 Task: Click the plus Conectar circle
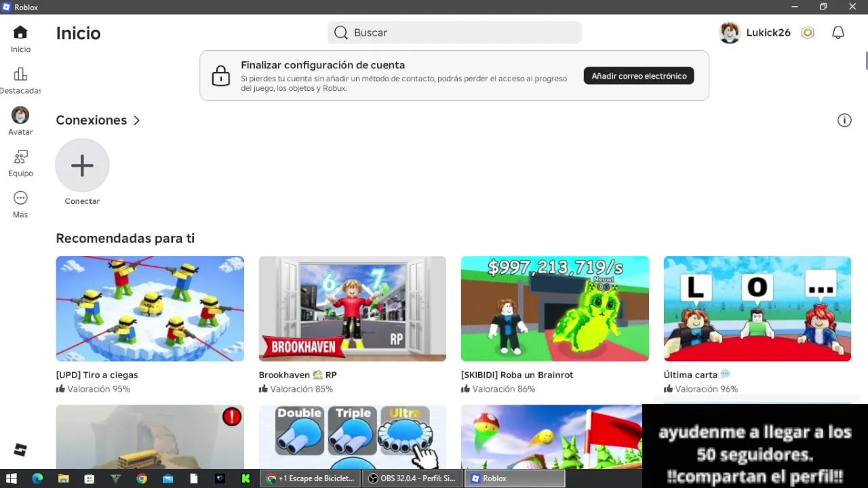point(82,165)
